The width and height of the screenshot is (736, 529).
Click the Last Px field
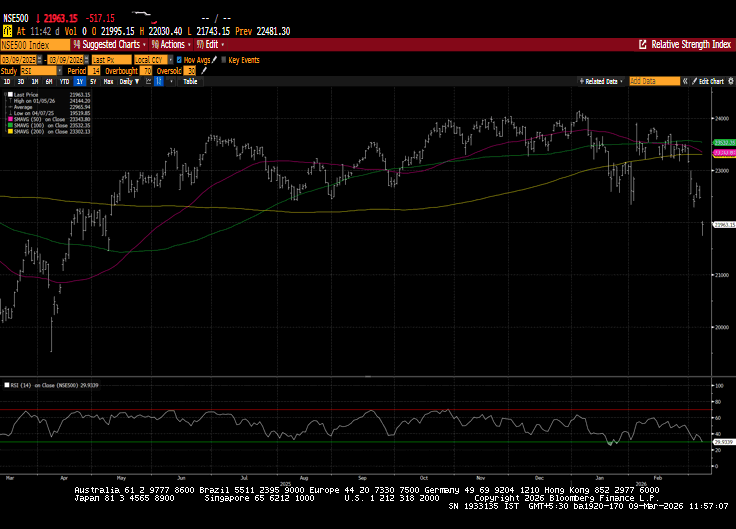(x=112, y=60)
